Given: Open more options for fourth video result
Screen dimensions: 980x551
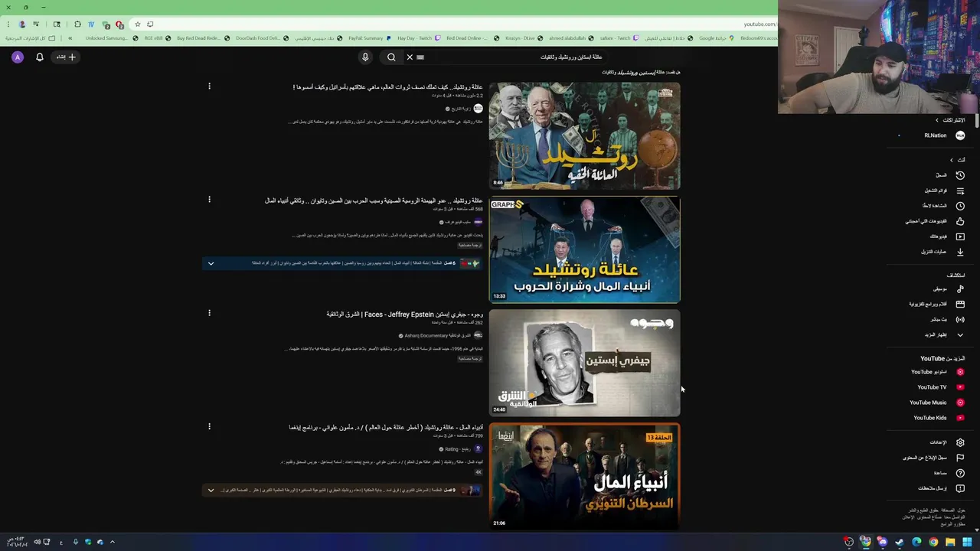Looking at the screenshot, I should tap(209, 426).
